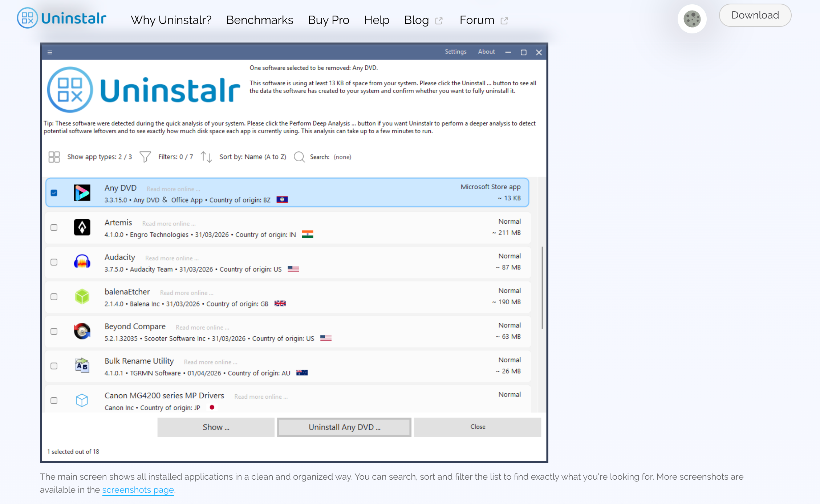Open the Show app types selector

100,157
